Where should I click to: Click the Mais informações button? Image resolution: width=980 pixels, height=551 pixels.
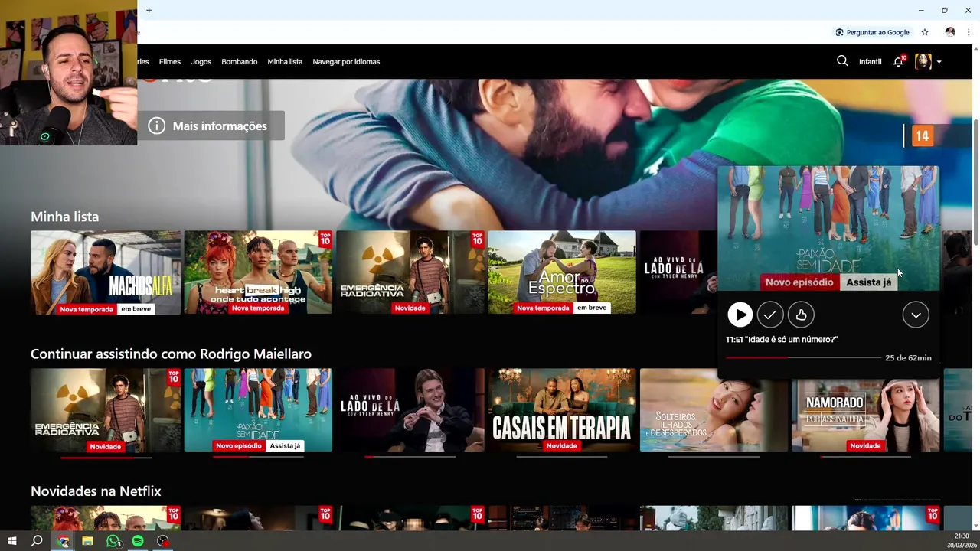click(211, 126)
